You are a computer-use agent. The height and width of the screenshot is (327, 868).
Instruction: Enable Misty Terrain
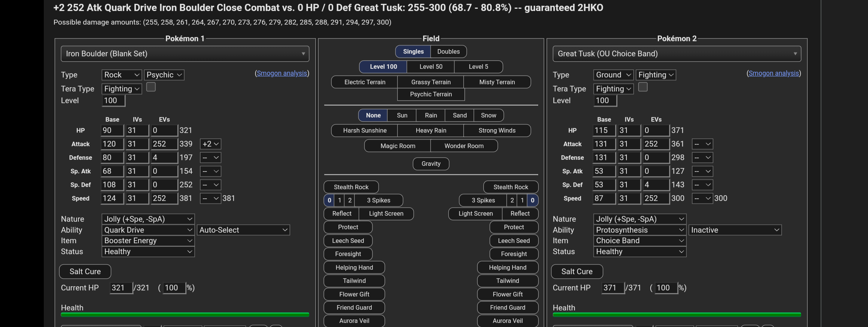click(x=497, y=82)
